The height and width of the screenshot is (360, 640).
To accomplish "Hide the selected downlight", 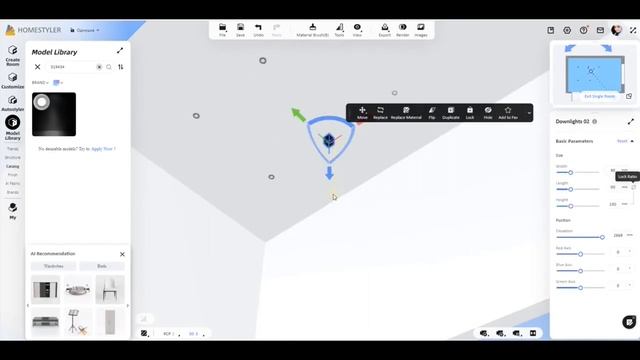I will click(x=488, y=113).
